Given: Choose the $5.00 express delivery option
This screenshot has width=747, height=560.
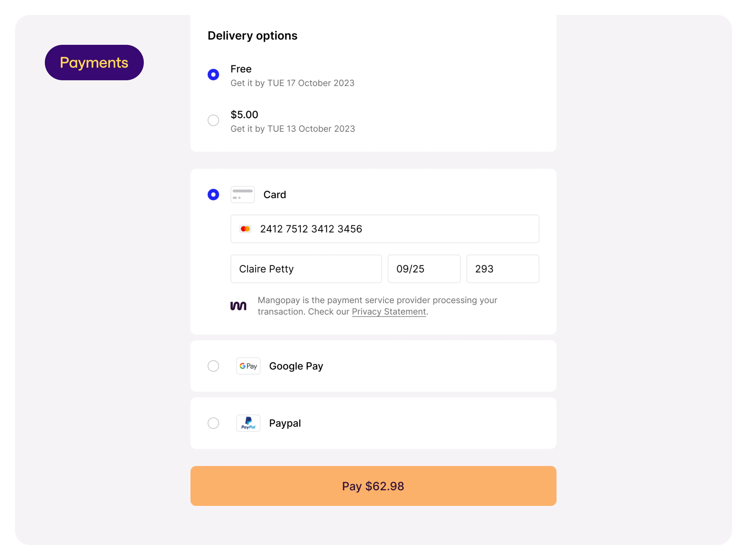Looking at the screenshot, I should click(213, 120).
